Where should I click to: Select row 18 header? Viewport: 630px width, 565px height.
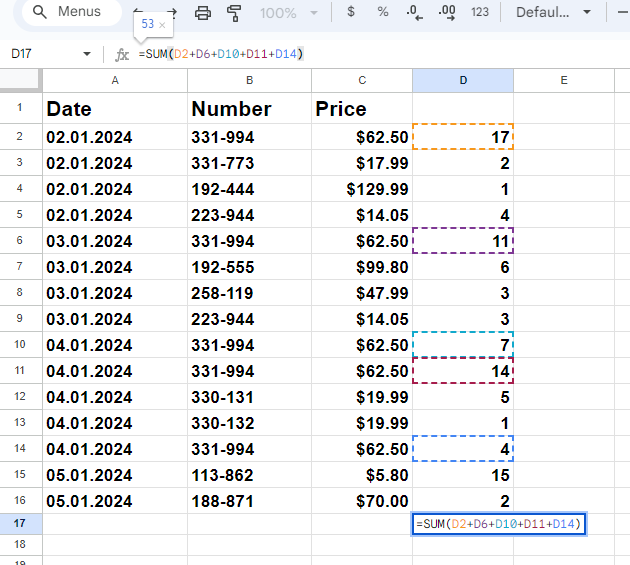pyautogui.click(x=20, y=545)
